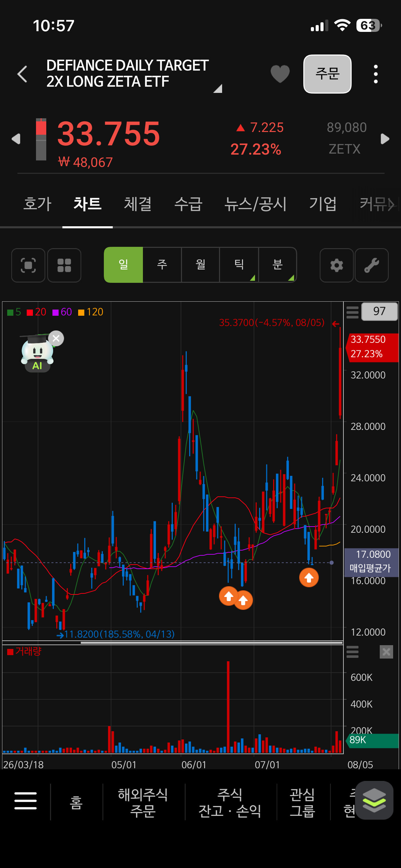Open the hamburger main menu
This screenshot has height=868, width=401.
[25, 800]
